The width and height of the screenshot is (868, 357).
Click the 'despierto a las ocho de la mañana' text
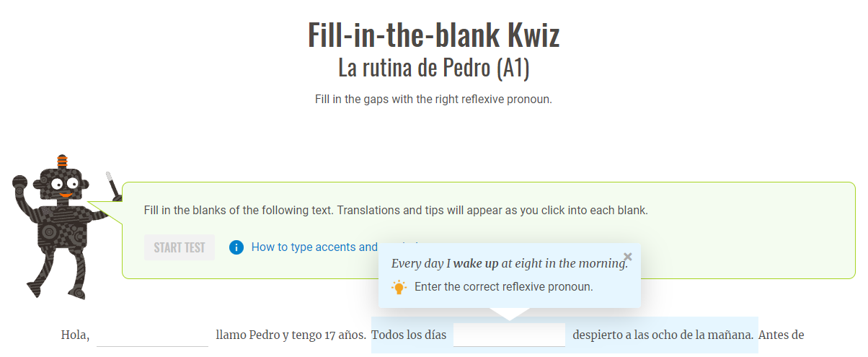click(x=663, y=335)
